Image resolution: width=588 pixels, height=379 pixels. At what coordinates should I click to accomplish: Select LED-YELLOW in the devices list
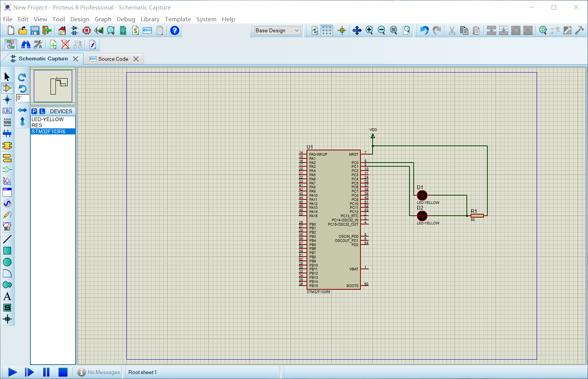[53, 119]
